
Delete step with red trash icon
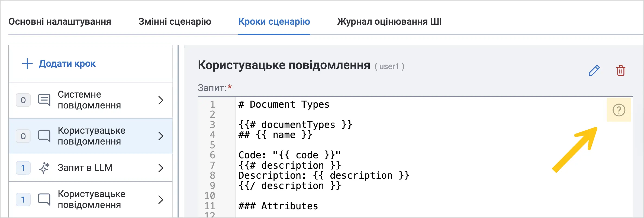tap(621, 70)
